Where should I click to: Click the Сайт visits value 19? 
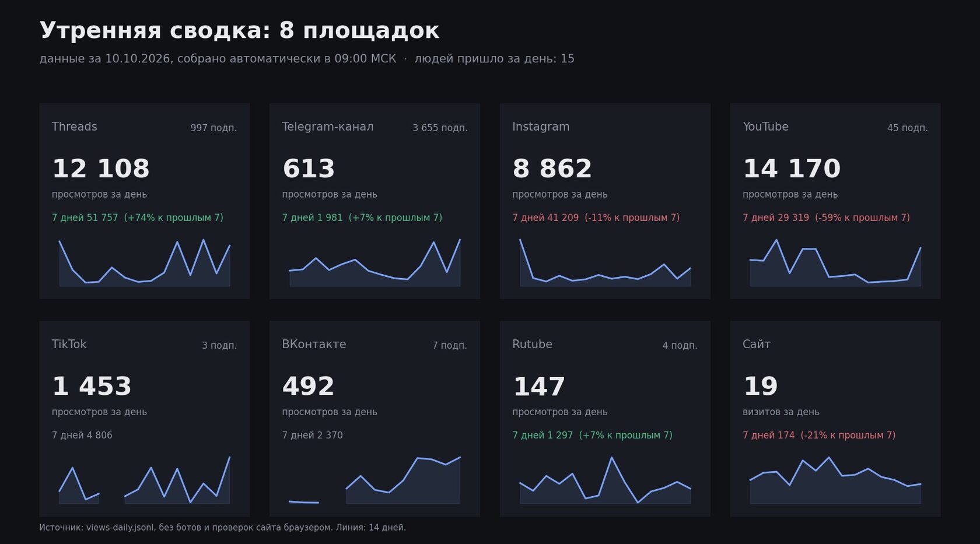[x=761, y=386]
